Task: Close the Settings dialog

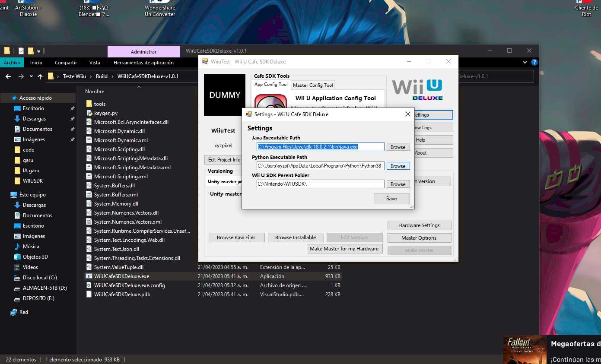Action: (407, 114)
